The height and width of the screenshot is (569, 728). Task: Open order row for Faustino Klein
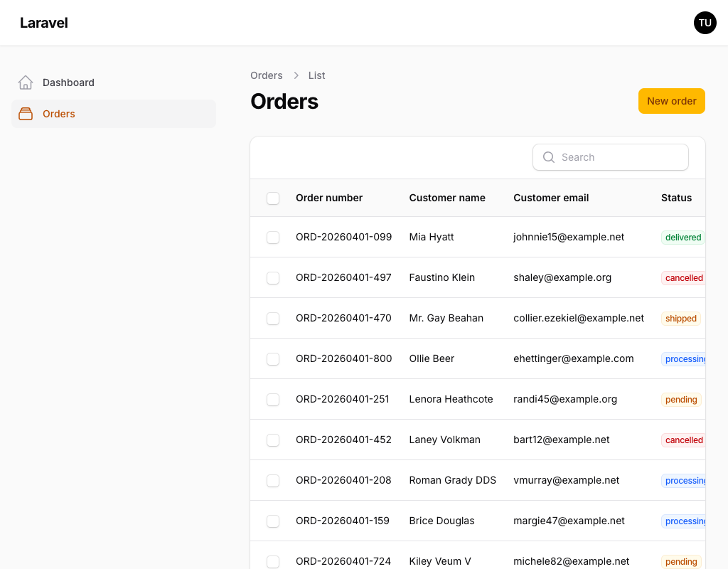tap(441, 277)
